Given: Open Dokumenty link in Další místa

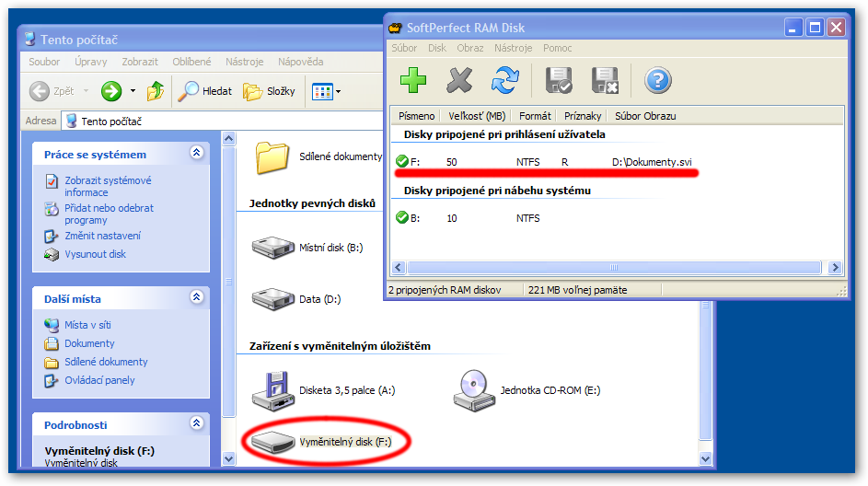Looking at the screenshot, I should pyautogui.click(x=89, y=343).
